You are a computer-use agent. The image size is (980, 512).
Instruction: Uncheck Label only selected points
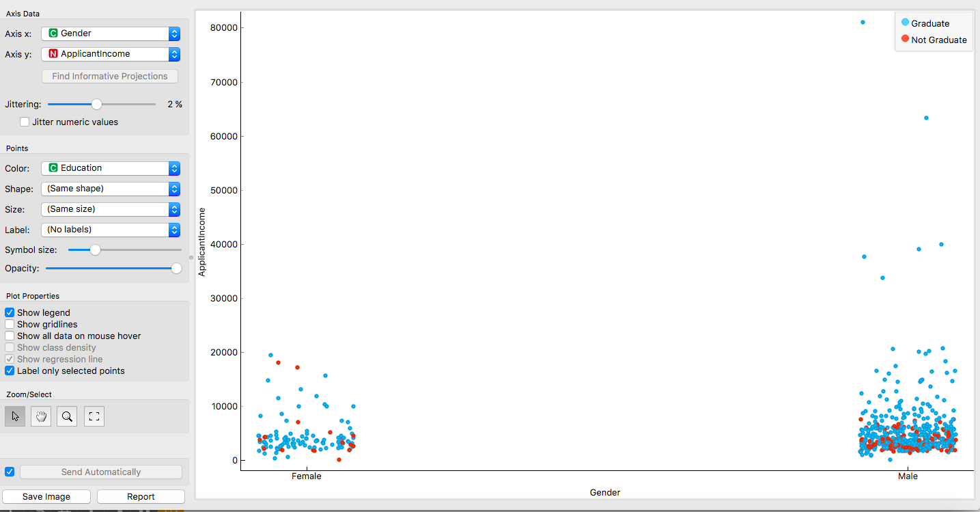tap(9, 370)
